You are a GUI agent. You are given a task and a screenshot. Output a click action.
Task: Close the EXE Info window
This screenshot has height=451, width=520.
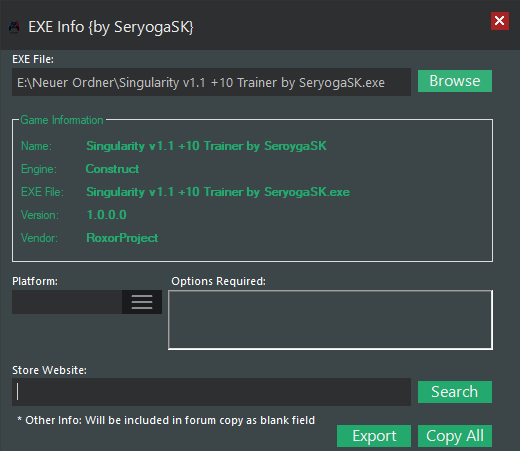coord(500,21)
